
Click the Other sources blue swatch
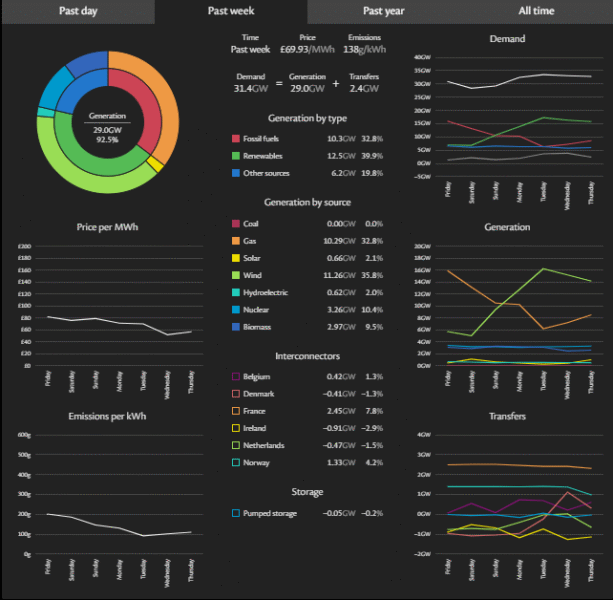[x=236, y=173]
